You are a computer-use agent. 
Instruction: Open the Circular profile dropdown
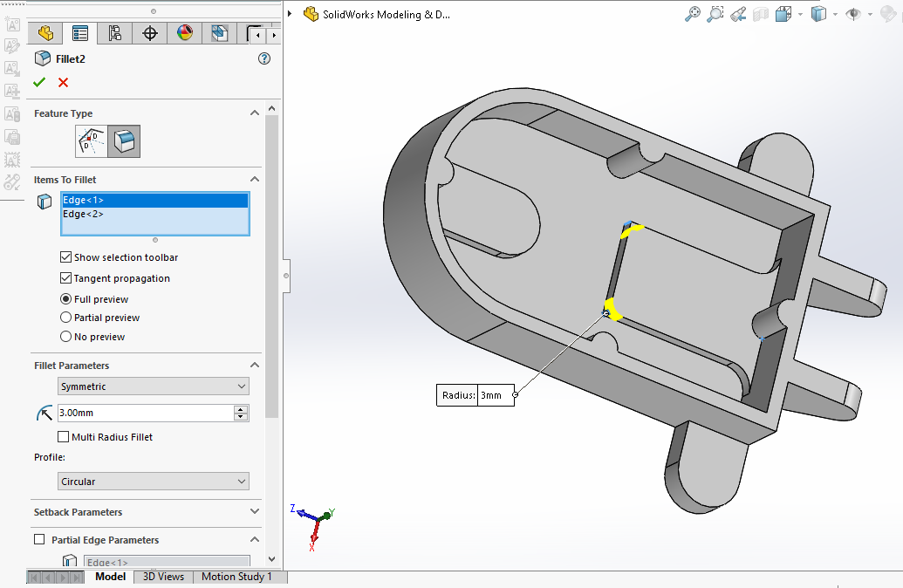[154, 482]
